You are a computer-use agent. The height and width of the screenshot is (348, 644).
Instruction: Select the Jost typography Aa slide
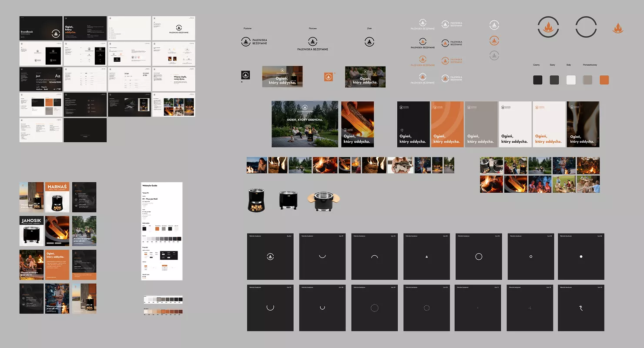tap(41, 79)
